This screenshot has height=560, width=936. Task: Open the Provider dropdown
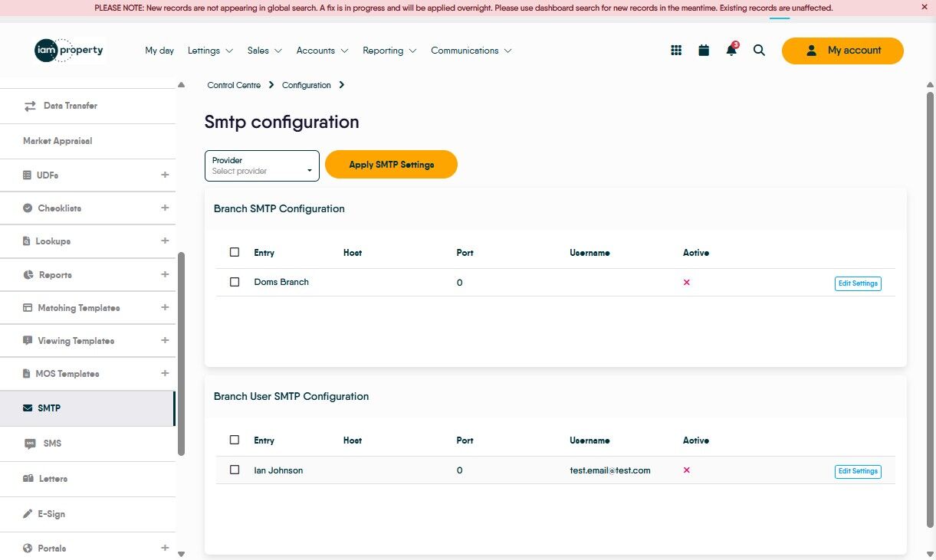click(262, 165)
